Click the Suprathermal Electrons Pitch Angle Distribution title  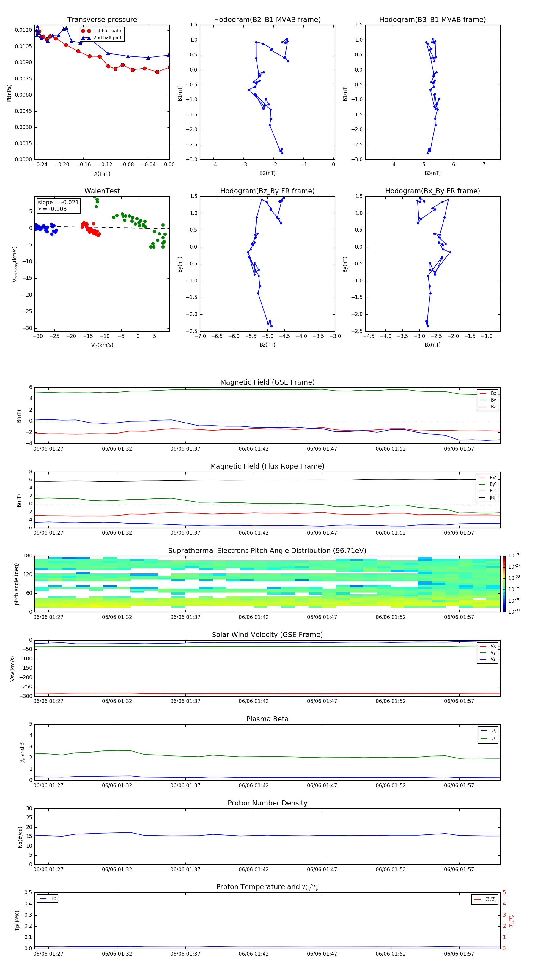[267, 551]
